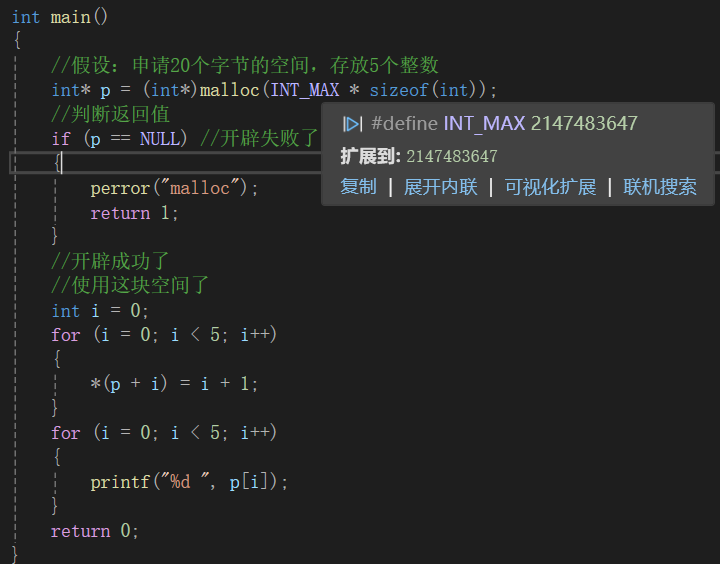Screen dimensions: 720x564
Task: Click the macro expansion icon in tooltip
Action: point(352,124)
